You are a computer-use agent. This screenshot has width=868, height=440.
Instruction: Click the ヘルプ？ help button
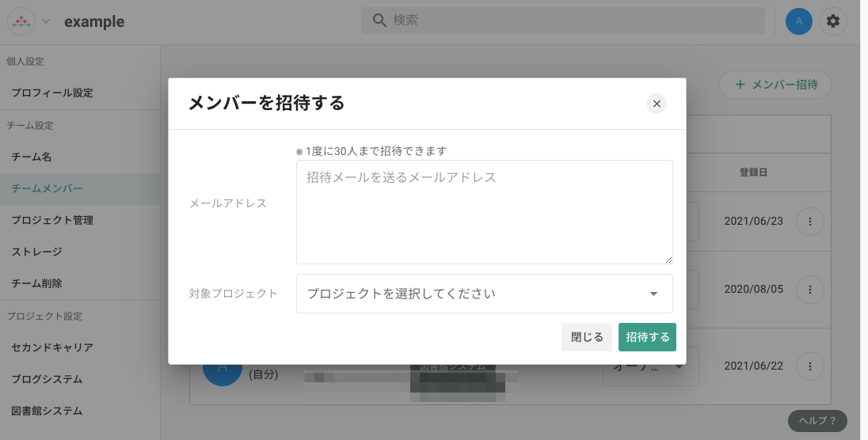(x=817, y=421)
